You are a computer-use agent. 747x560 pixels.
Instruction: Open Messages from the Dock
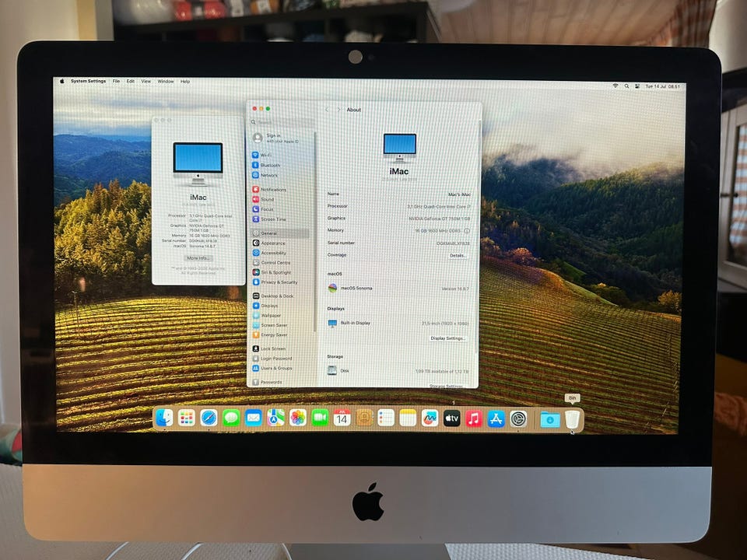pyautogui.click(x=231, y=418)
